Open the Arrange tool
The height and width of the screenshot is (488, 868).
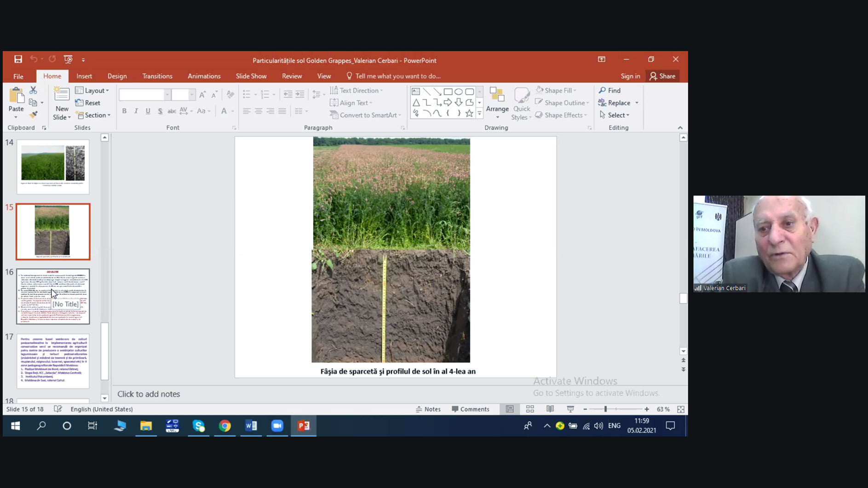tap(497, 100)
